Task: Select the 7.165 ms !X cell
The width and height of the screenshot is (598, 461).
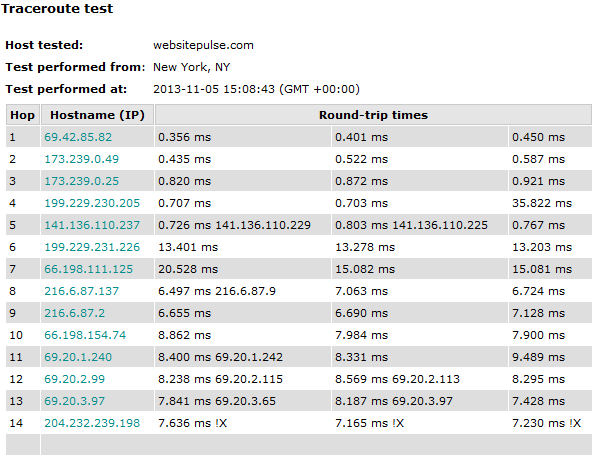Action: [x=420, y=423]
